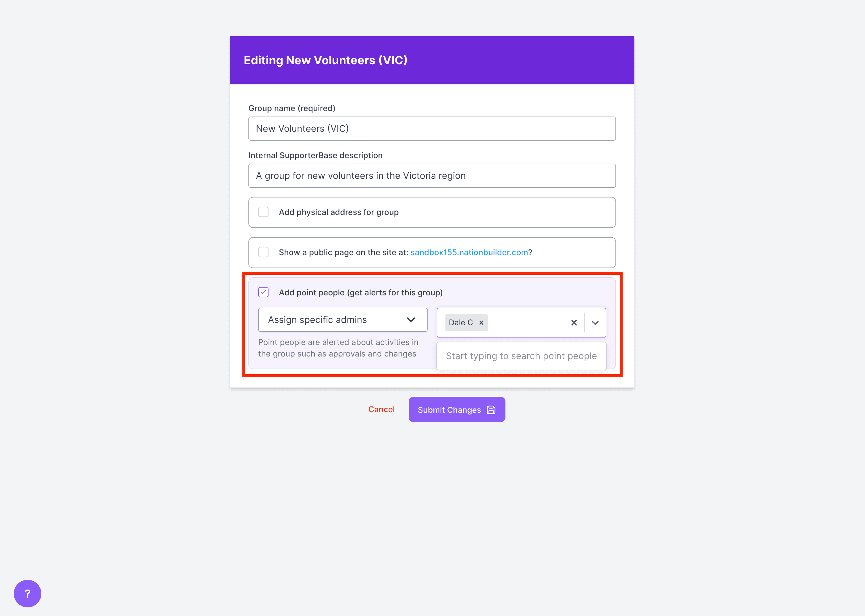Screen dimensions: 865x616
Task: Select the Editing New Volunteers (VIC) header
Action: click(x=325, y=60)
